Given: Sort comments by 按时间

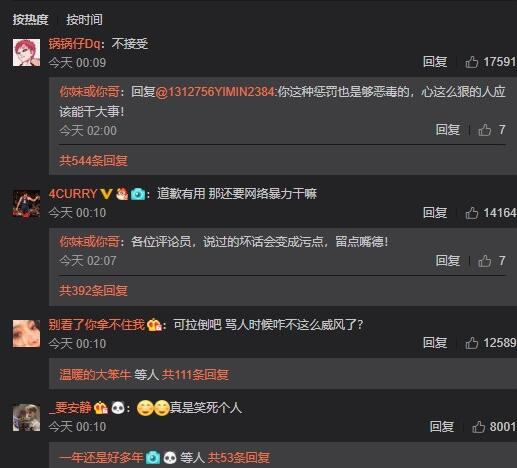Looking at the screenshot, I should (x=84, y=20).
